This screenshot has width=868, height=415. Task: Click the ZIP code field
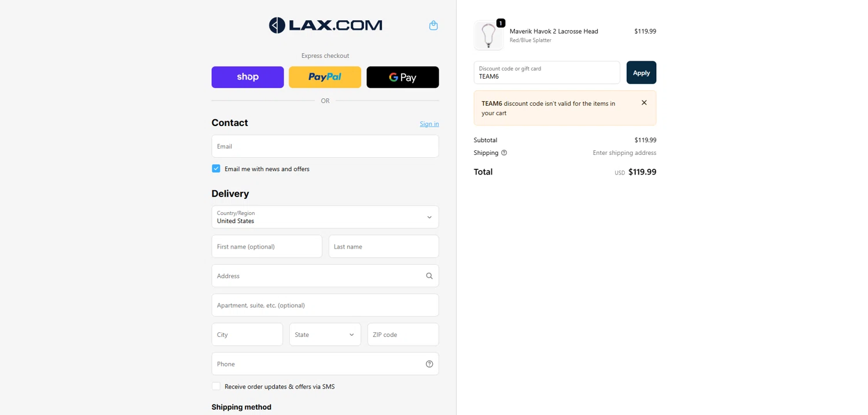[x=403, y=335]
